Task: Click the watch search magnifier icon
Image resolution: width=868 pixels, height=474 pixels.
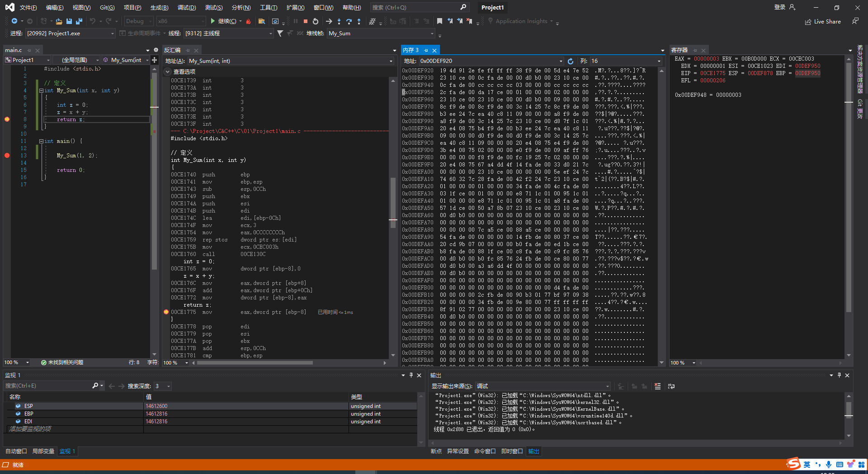Action: (95, 386)
